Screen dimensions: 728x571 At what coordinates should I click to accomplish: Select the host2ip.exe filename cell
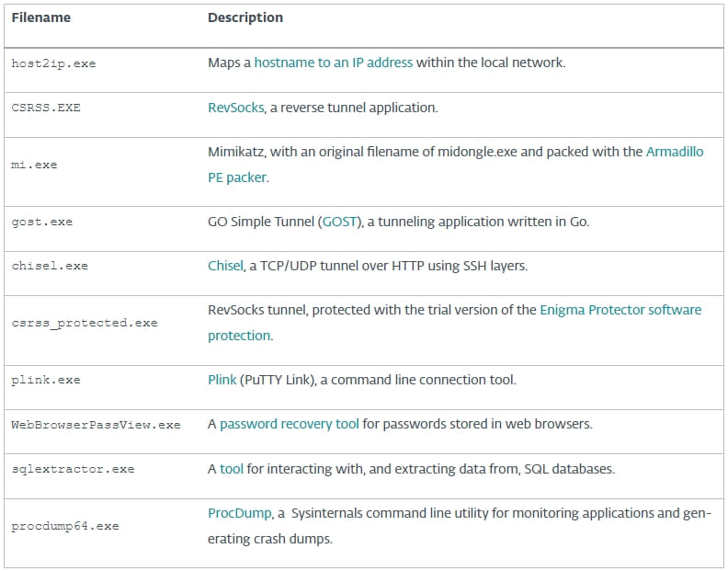53,63
